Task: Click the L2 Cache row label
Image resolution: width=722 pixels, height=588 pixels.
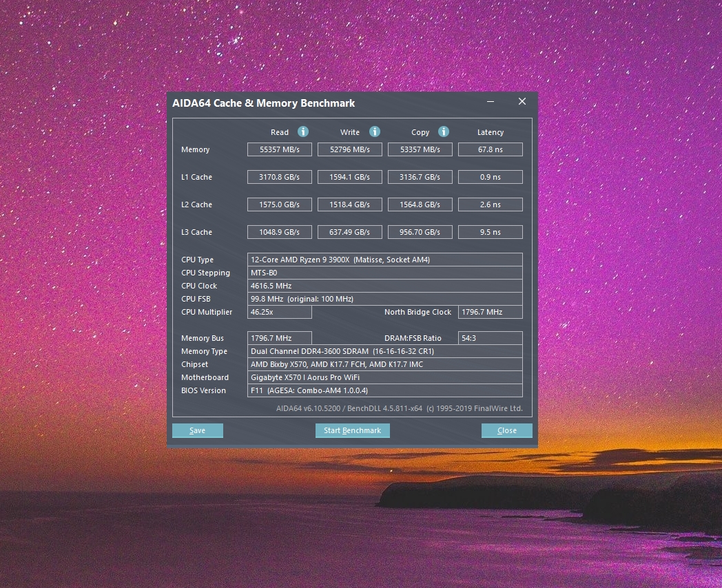Action: pyautogui.click(x=196, y=204)
